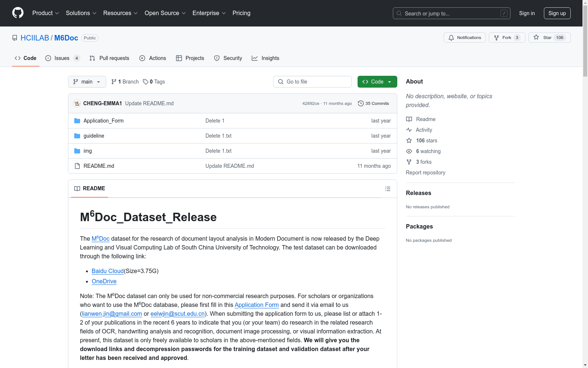588x368 pixels.
Task: Open the Application_Form folder name
Action: point(104,121)
